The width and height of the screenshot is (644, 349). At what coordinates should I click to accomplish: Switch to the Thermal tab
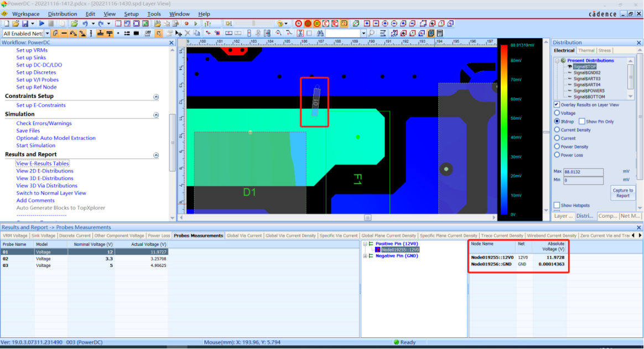pyautogui.click(x=586, y=50)
